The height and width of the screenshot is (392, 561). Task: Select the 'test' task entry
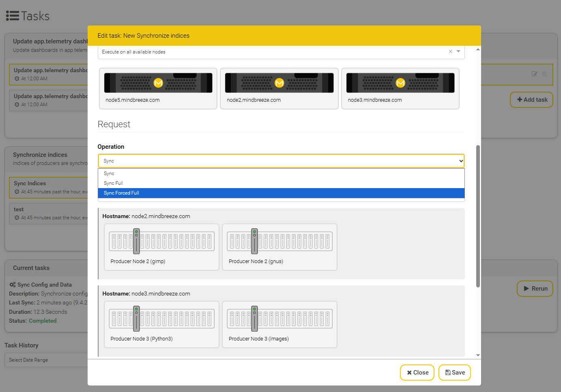[x=49, y=213]
